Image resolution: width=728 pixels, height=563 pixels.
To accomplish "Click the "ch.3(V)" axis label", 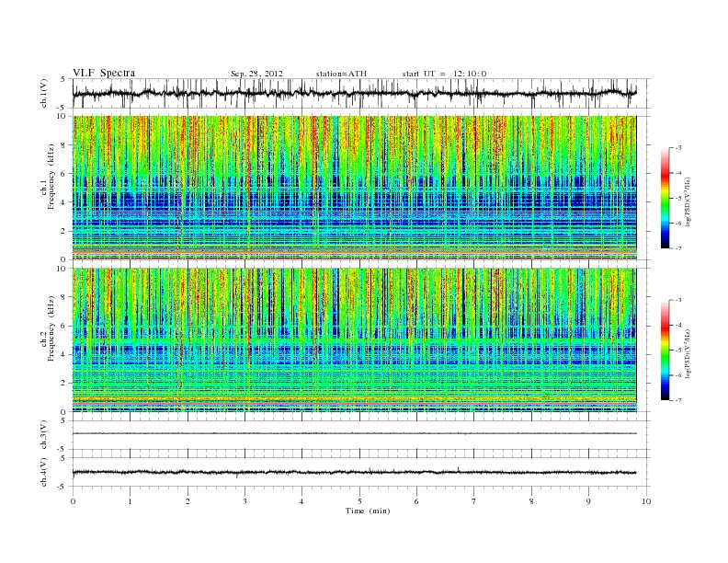I will pyautogui.click(x=44, y=435).
